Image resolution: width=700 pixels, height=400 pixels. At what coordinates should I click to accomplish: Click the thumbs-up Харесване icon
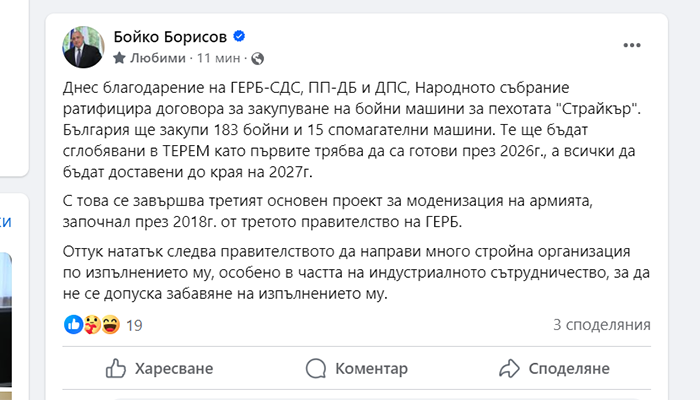point(116,369)
